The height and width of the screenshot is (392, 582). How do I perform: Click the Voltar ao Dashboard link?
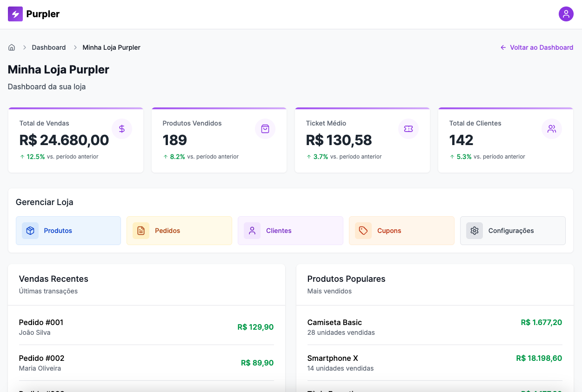point(537,47)
